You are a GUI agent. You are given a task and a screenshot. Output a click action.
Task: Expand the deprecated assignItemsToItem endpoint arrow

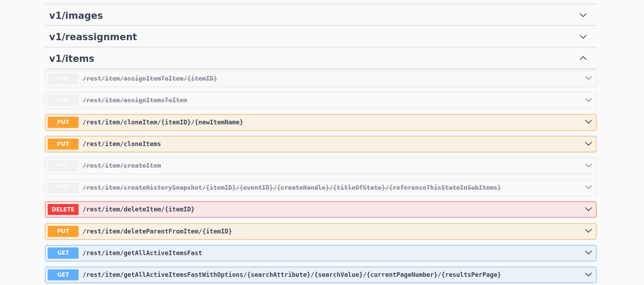[x=588, y=100]
